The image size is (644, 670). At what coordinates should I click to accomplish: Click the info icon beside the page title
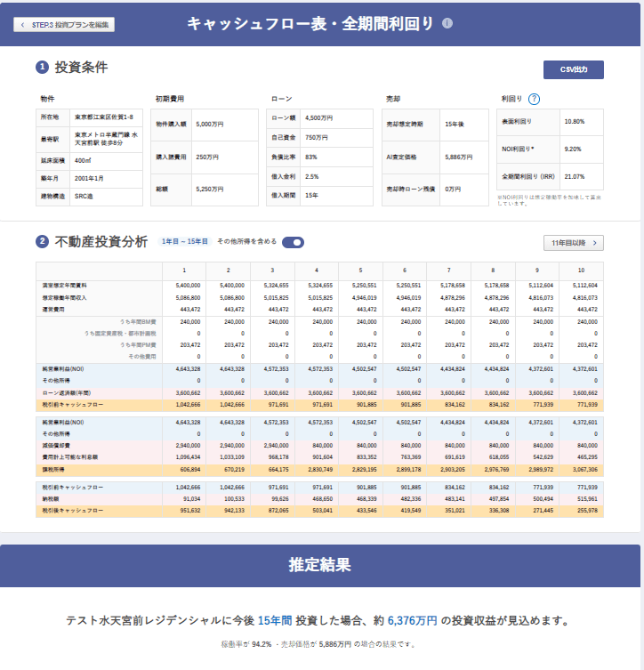(447, 23)
